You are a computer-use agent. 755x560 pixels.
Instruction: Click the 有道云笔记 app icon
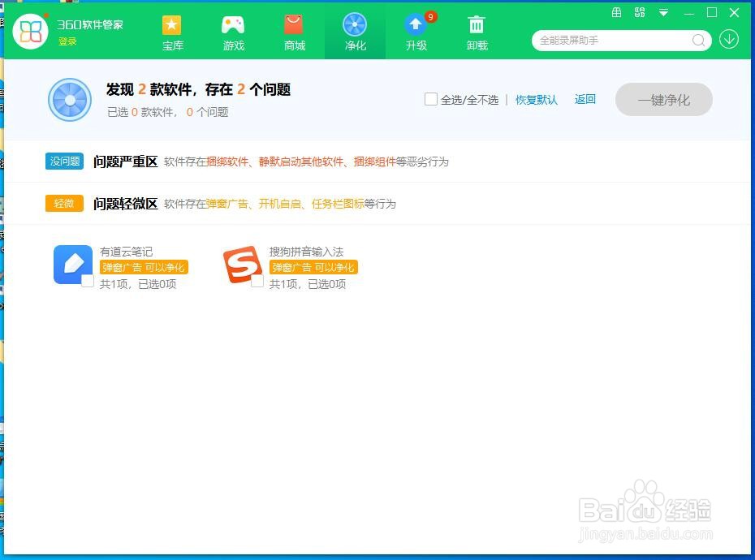tap(73, 265)
